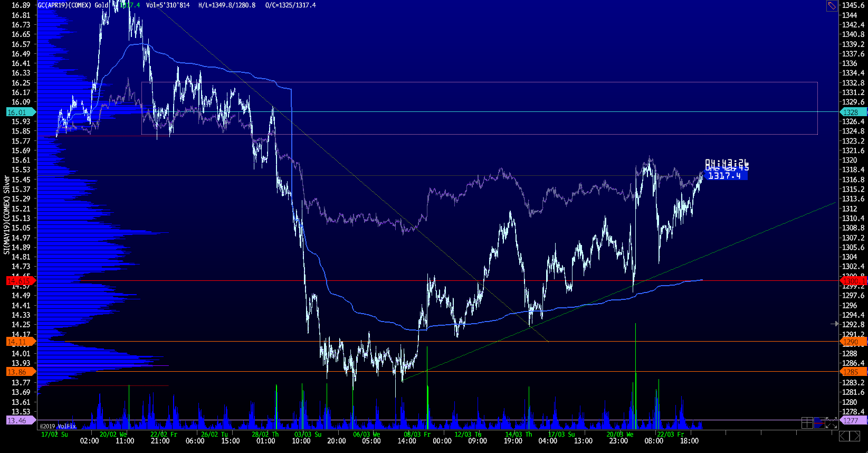Click the orange 1290 price level tag

[x=853, y=342]
